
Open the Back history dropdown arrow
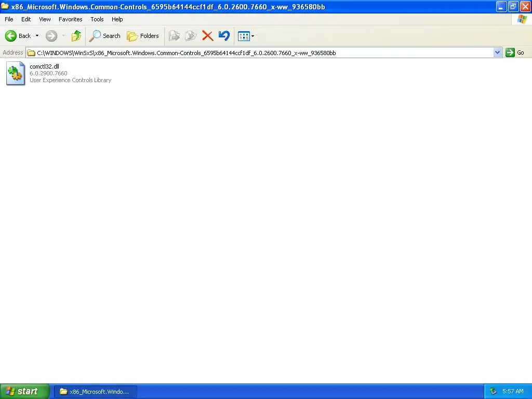tap(37, 36)
